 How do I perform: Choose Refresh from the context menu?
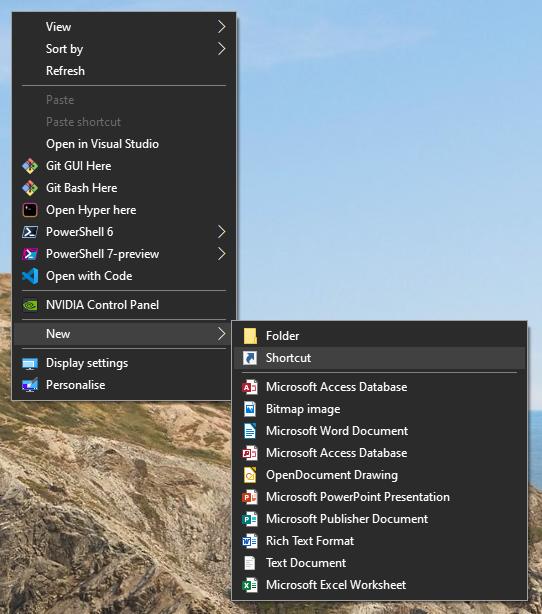click(x=124, y=71)
